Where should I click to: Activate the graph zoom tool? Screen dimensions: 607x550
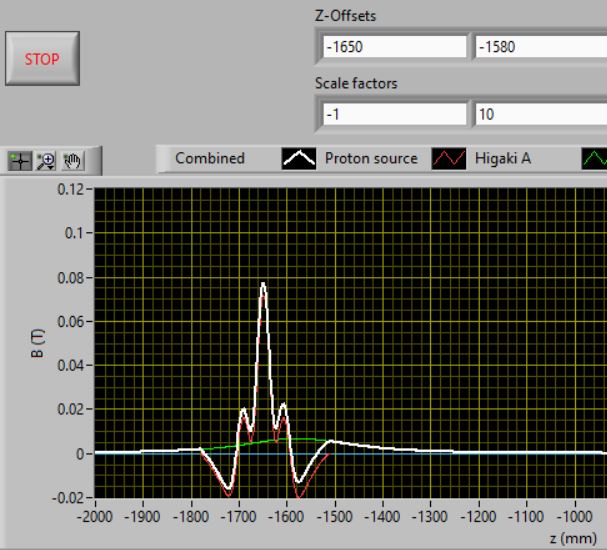[x=43, y=160]
